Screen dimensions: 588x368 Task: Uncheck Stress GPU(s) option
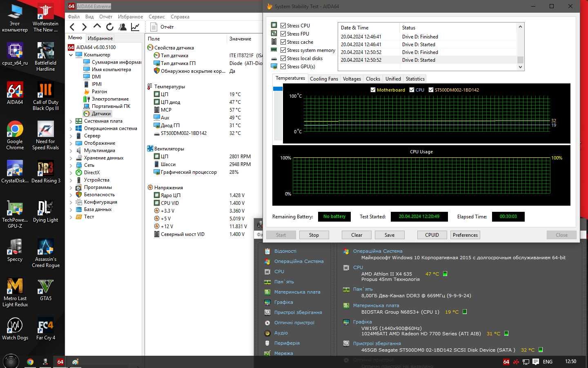[x=283, y=66]
